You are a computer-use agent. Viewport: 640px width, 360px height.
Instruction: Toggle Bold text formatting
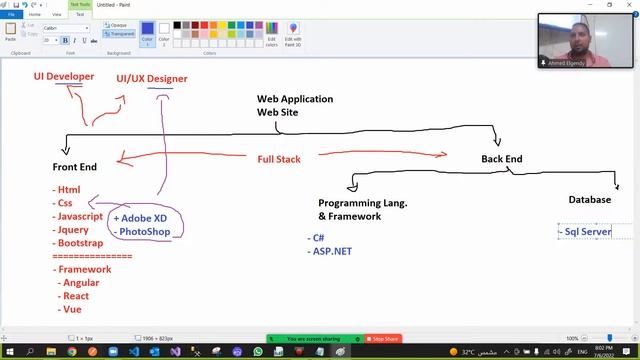coord(65,40)
